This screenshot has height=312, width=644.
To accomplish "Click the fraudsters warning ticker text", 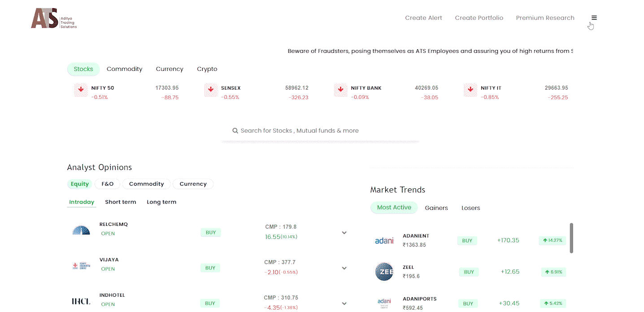I will pos(431,51).
